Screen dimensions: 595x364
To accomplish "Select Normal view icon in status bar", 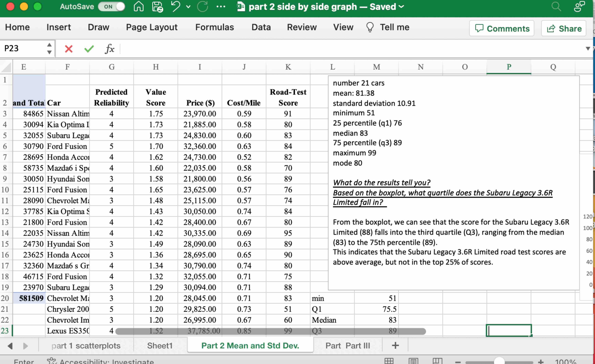I will (389, 360).
